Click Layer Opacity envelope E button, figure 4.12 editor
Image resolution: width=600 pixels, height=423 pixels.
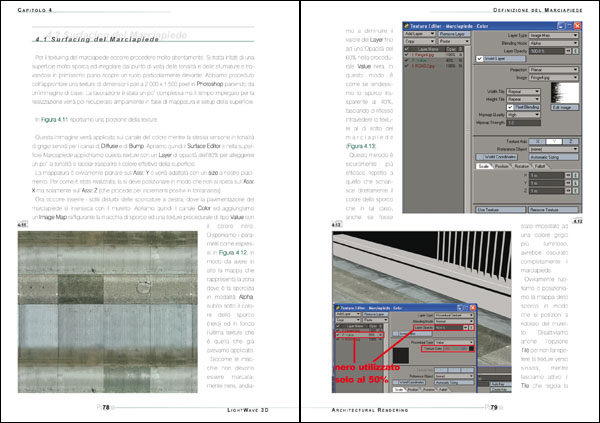[576, 51]
